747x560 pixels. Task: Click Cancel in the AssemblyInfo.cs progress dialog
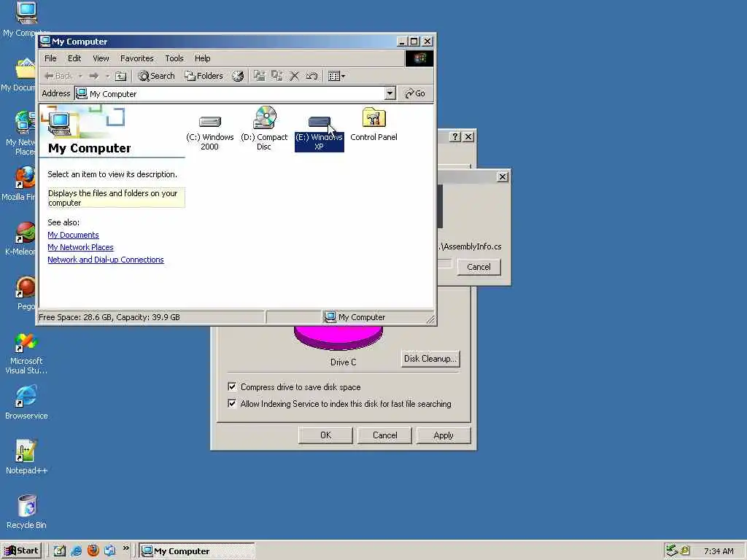[479, 267]
